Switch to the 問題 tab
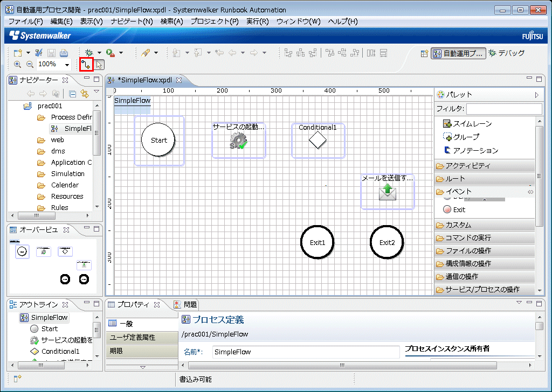Image resolution: width=552 pixels, height=392 pixels. pos(186,304)
